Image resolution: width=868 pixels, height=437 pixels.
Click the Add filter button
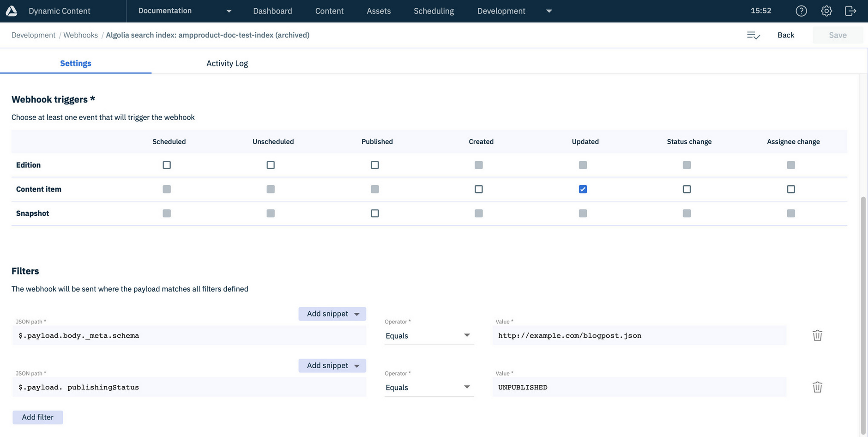coord(38,417)
